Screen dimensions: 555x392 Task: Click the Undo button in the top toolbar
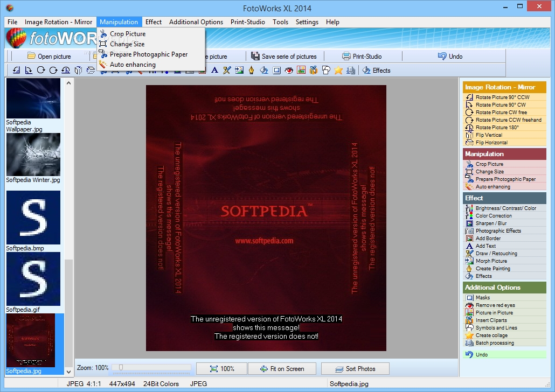(450, 56)
